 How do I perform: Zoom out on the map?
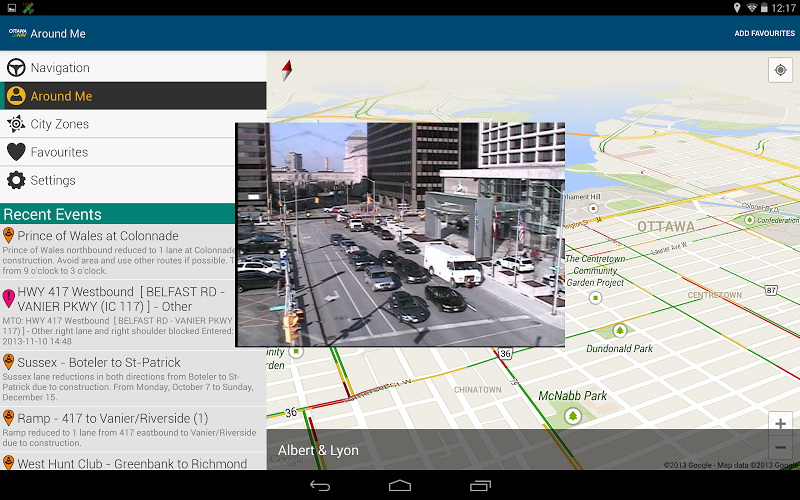(780, 447)
